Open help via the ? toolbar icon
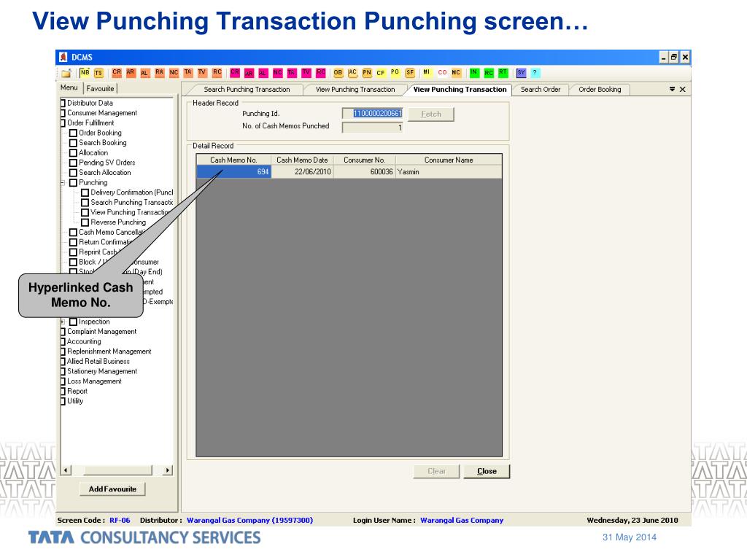 [535, 73]
